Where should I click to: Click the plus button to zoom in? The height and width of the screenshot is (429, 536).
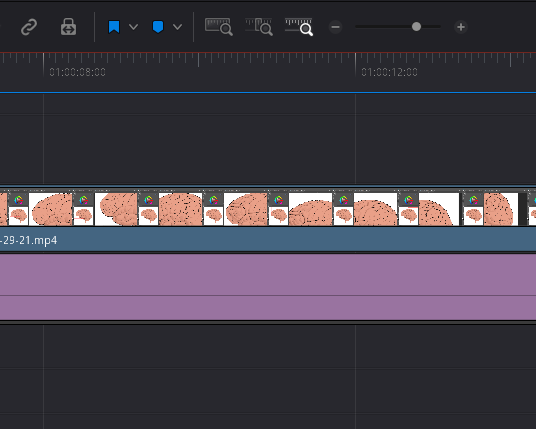(x=461, y=27)
